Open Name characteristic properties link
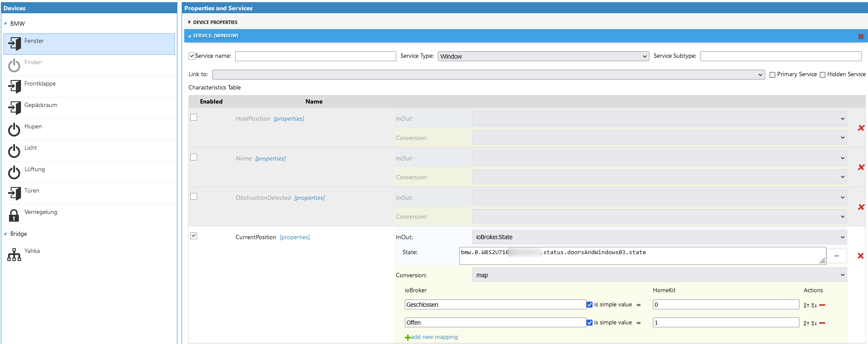This screenshot has width=868, height=344. [x=270, y=158]
